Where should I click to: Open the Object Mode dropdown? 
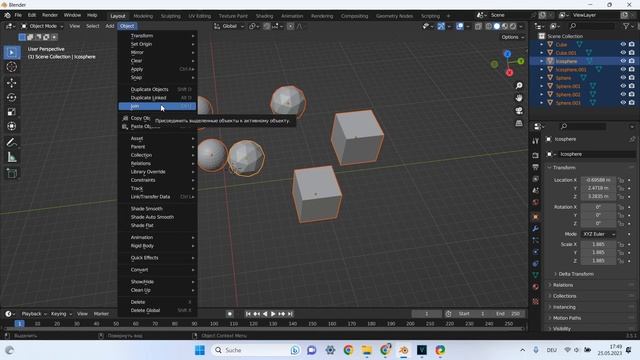(x=42, y=26)
